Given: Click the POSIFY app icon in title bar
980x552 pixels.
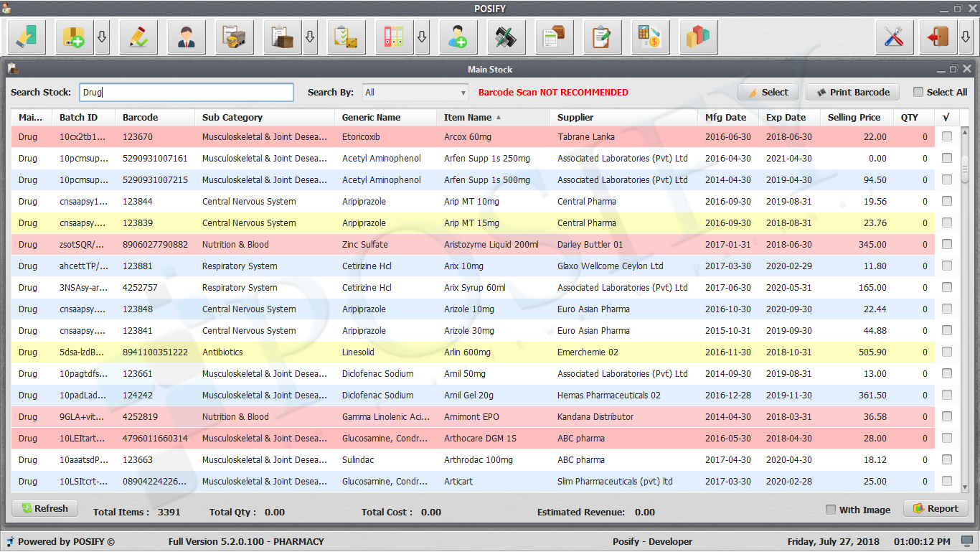Looking at the screenshot, I should click(6, 8).
